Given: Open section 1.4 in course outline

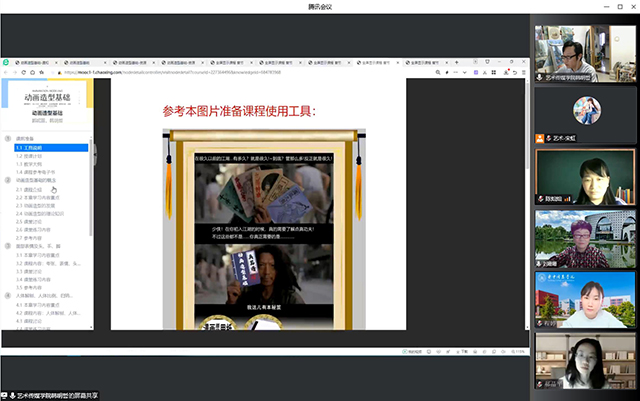Looking at the screenshot, I should tap(35, 172).
